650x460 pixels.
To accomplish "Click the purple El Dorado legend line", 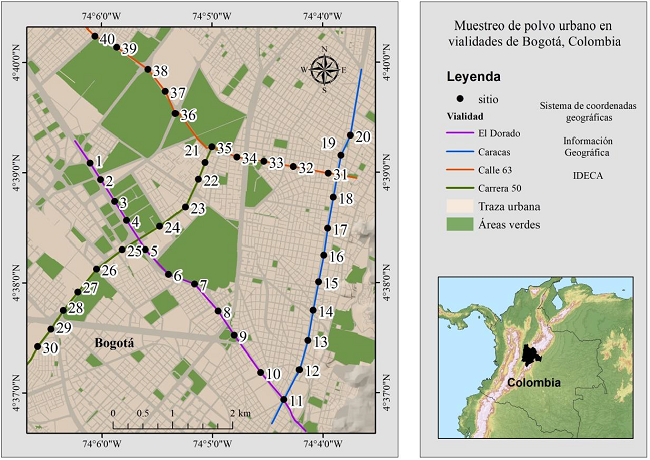I will [x=459, y=133].
